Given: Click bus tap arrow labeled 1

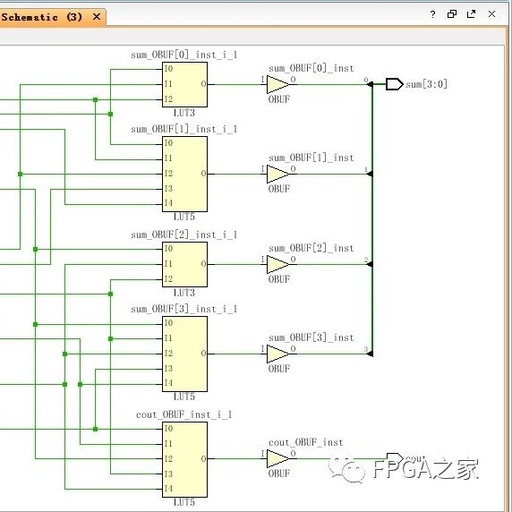Looking at the screenshot, I should [x=369, y=174].
